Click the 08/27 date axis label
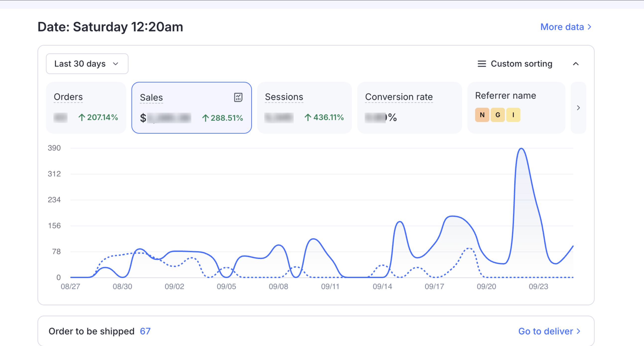644x346 pixels. point(70,286)
